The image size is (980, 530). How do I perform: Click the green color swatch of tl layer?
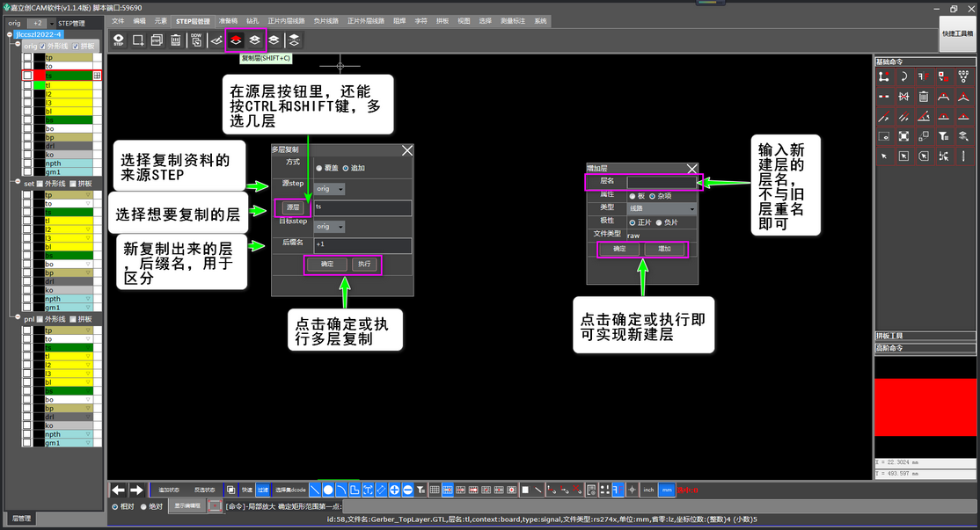point(40,85)
